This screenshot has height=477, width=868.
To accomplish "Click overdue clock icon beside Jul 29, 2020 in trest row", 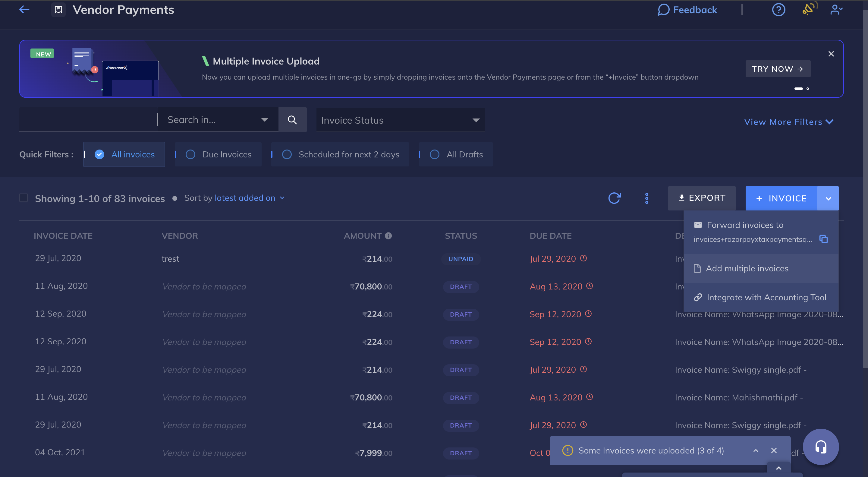I will [583, 258].
